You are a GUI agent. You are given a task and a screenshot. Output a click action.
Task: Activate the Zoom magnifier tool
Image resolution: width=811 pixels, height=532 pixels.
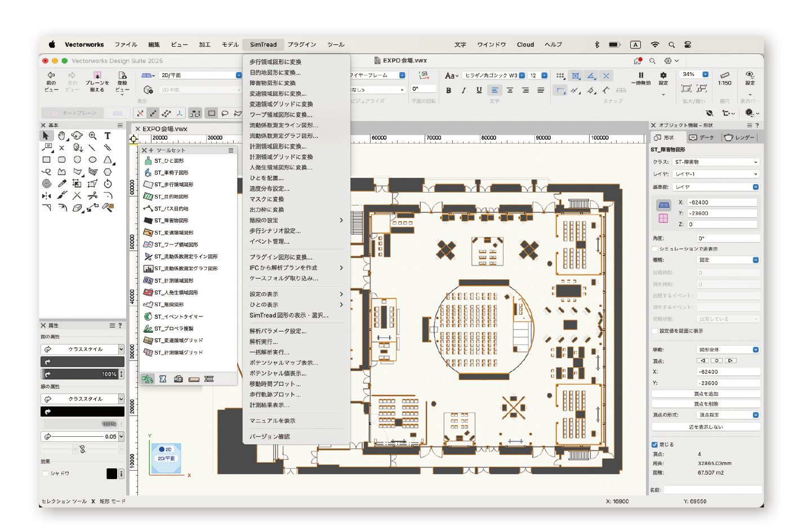pyautogui.click(x=92, y=136)
